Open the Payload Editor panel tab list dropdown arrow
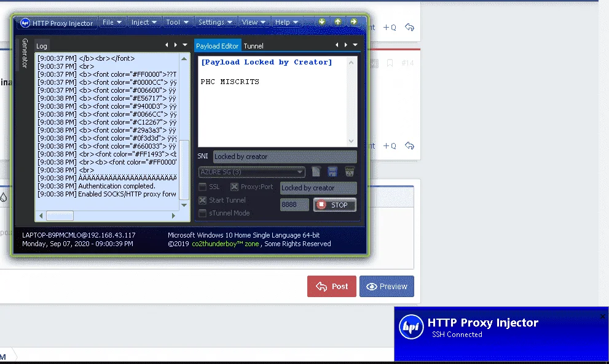The width and height of the screenshot is (609, 364). point(355,45)
